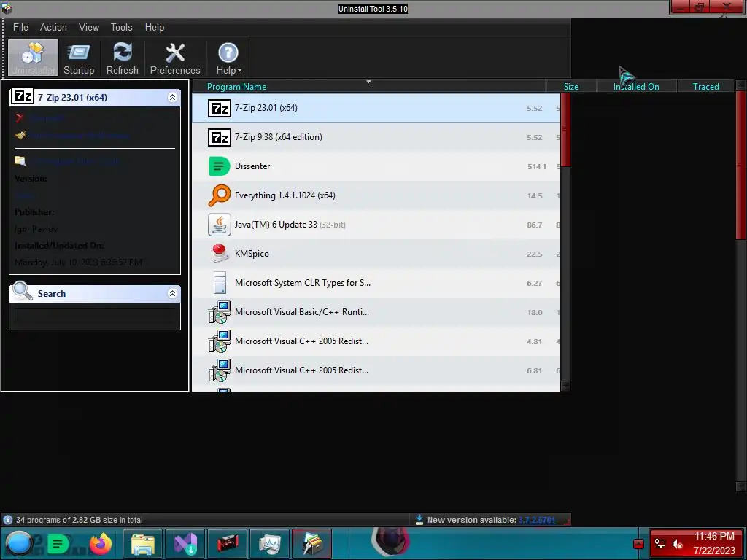Click the Search input field
747x560 pixels.
[x=96, y=316]
